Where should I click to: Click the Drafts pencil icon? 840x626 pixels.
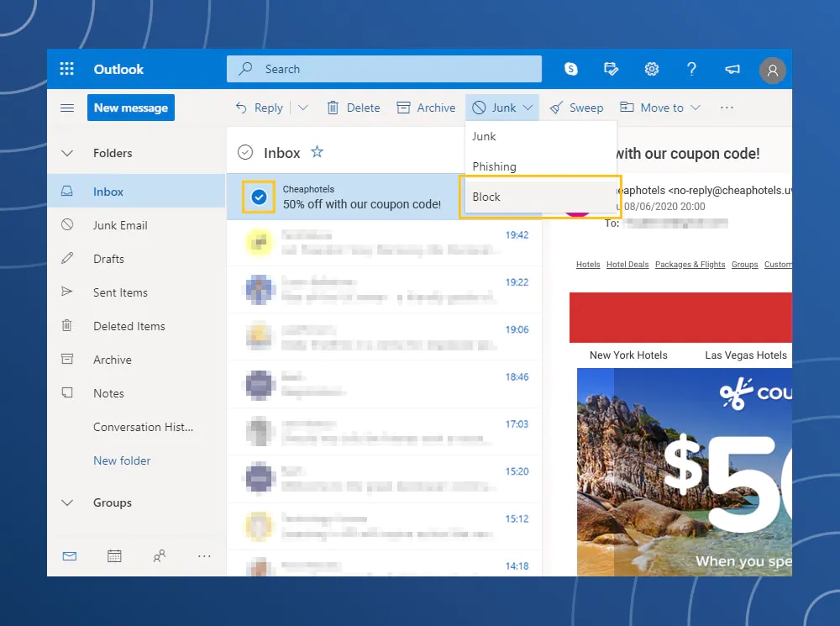67,258
